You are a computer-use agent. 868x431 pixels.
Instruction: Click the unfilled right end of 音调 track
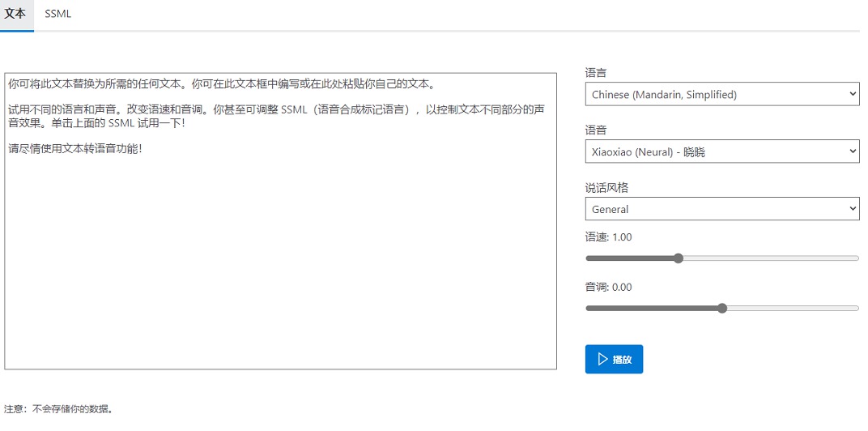846,308
